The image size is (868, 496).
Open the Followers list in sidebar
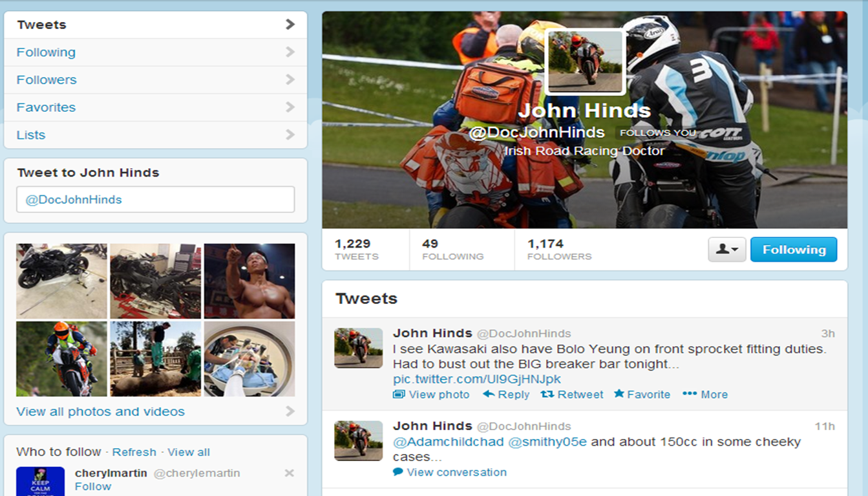[x=47, y=80]
